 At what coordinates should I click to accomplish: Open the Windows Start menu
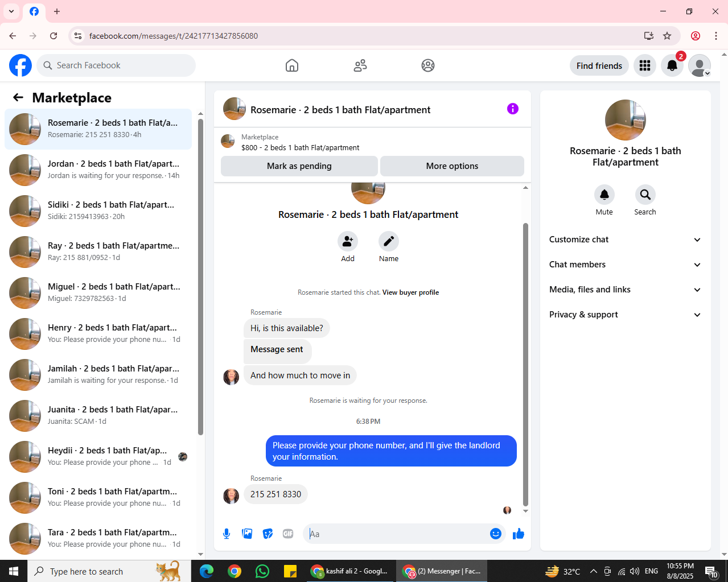pyautogui.click(x=14, y=571)
